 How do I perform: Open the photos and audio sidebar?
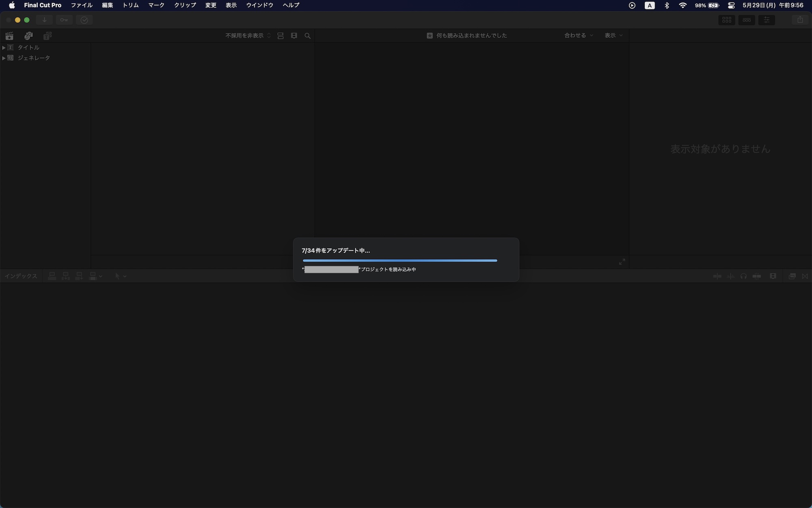pos(28,36)
